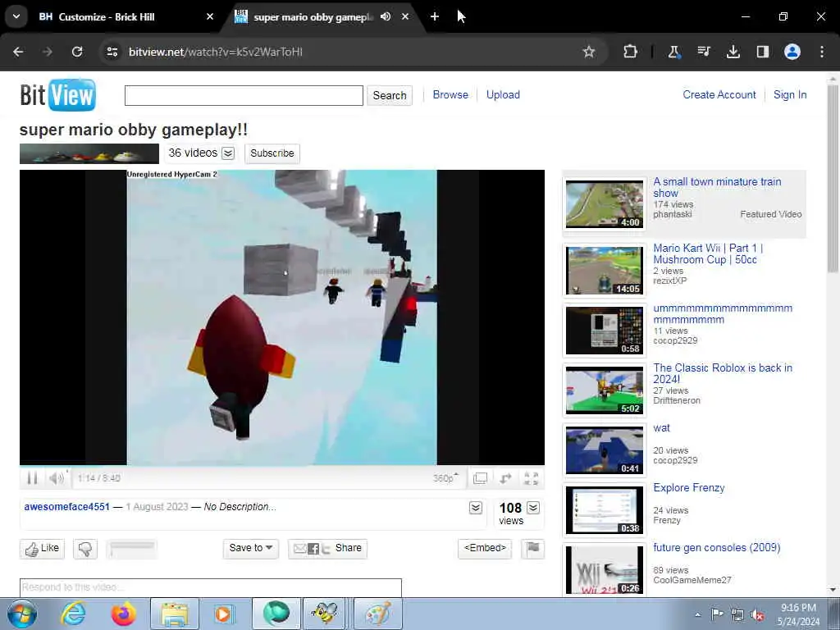Focus the BitView search box

tap(244, 95)
